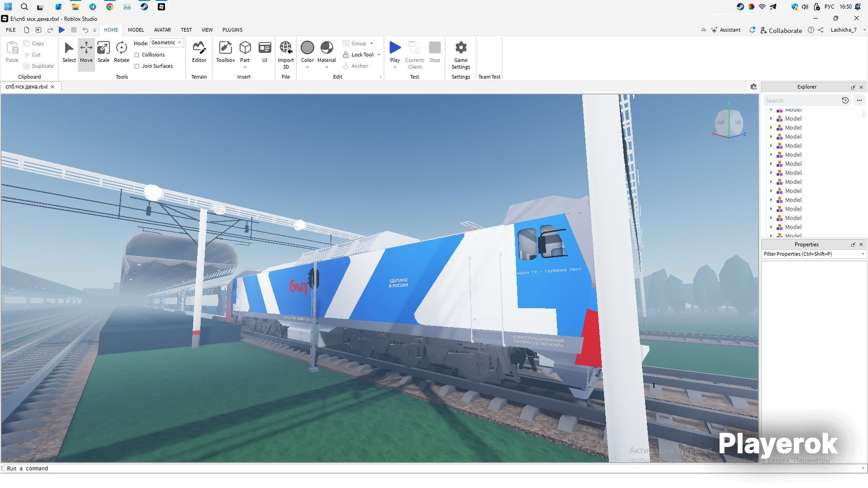868x488 pixels.
Task: Click the undo arrow in quick access bar
Action: click(x=85, y=30)
